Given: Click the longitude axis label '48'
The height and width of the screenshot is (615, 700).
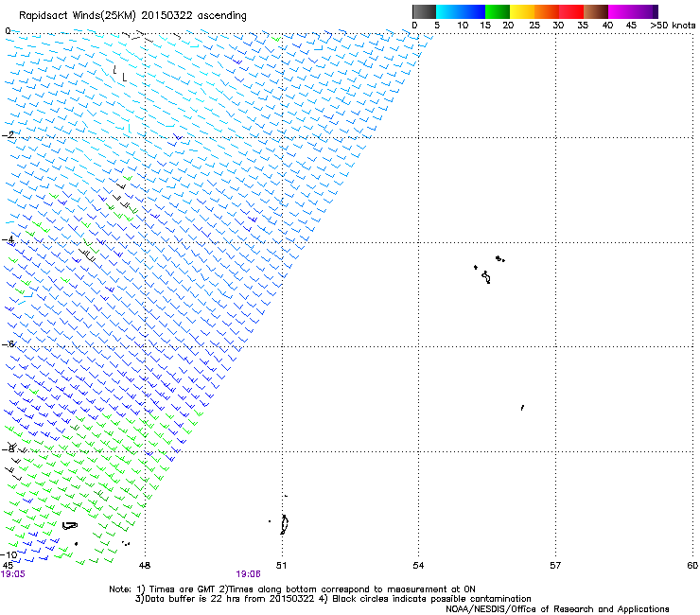Looking at the screenshot, I should point(145,566).
